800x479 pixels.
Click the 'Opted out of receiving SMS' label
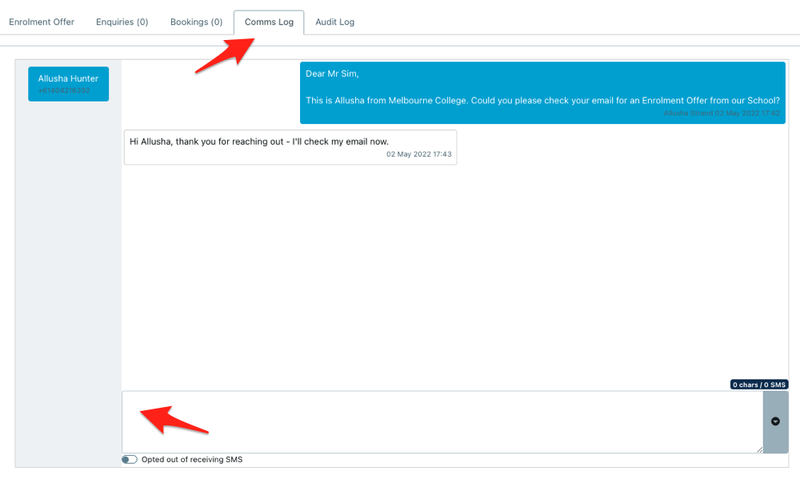coord(192,460)
